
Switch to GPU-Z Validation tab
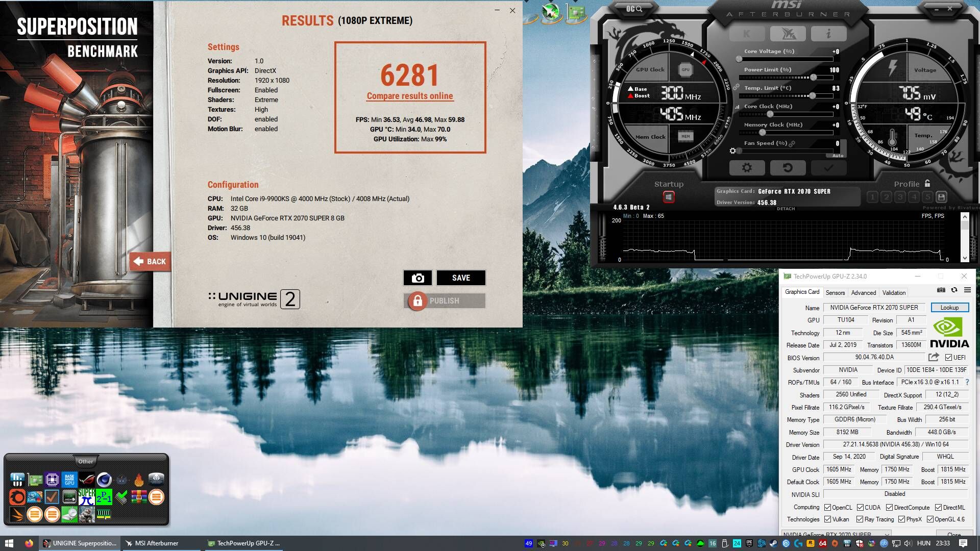894,293
